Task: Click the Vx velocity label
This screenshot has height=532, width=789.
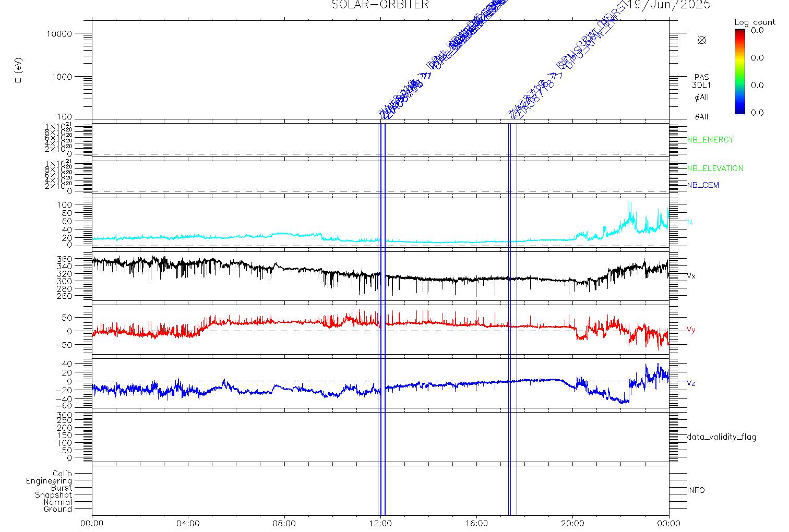Action: pyautogui.click(x=691, y=276)
